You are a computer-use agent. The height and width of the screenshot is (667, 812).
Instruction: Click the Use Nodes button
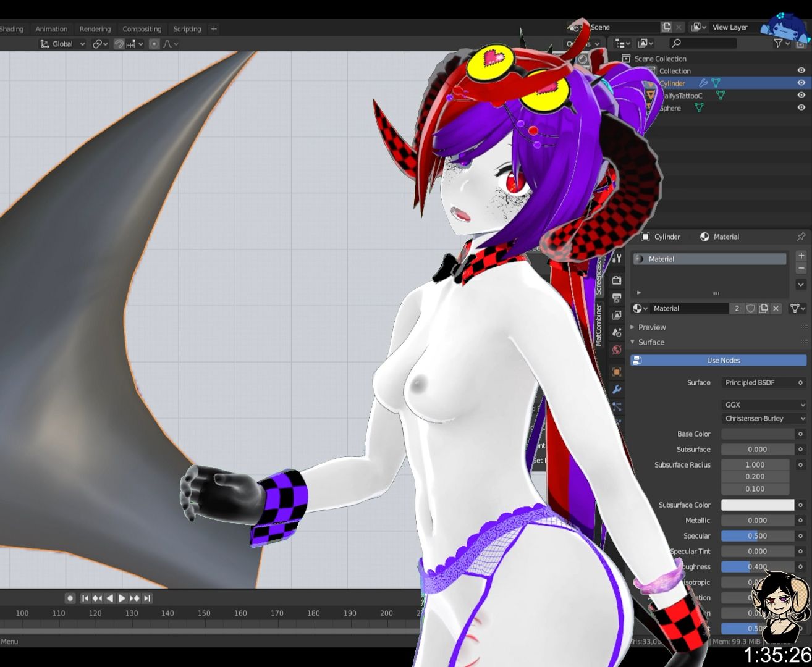click(719, 360)
